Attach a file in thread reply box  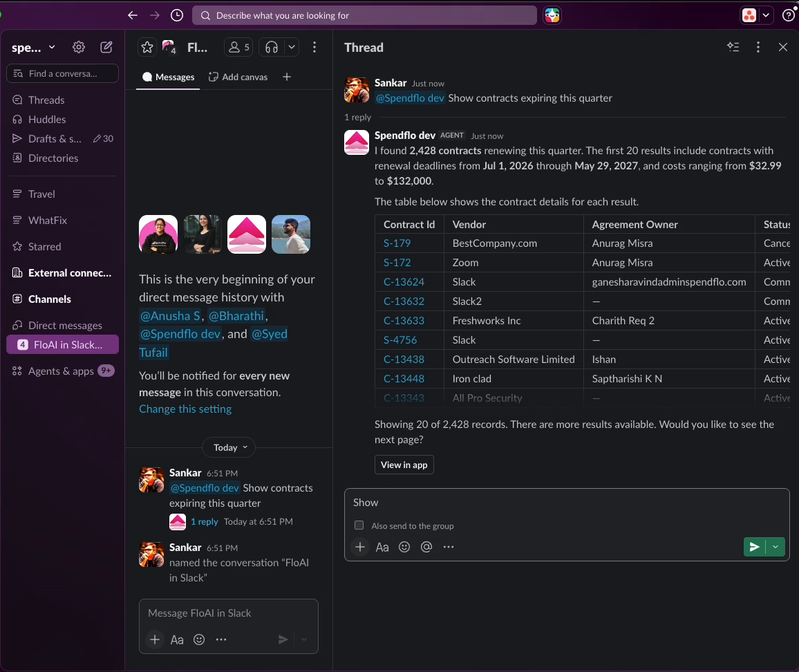(x=359, y=547)
